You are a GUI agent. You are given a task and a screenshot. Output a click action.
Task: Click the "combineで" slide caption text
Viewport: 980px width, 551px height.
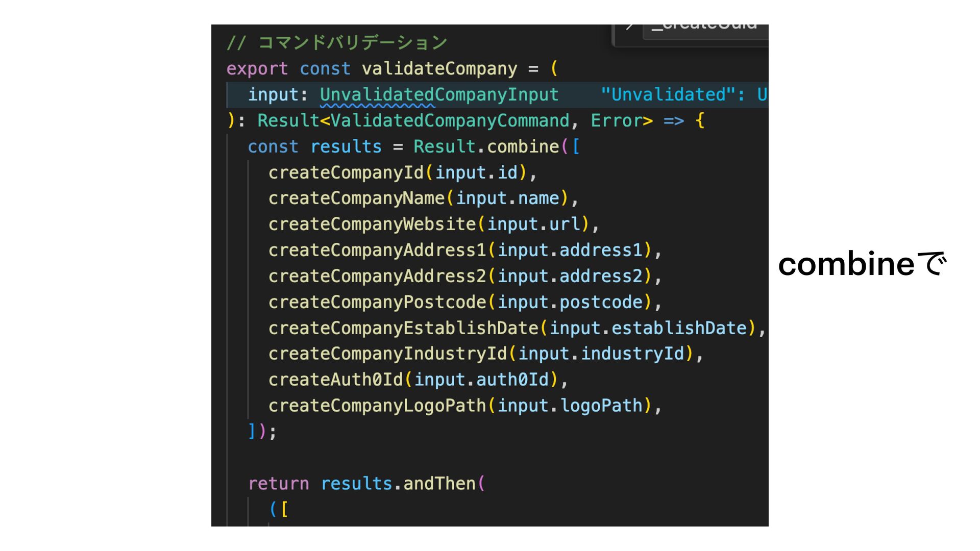pyautogui.click(x=862, y=265)
